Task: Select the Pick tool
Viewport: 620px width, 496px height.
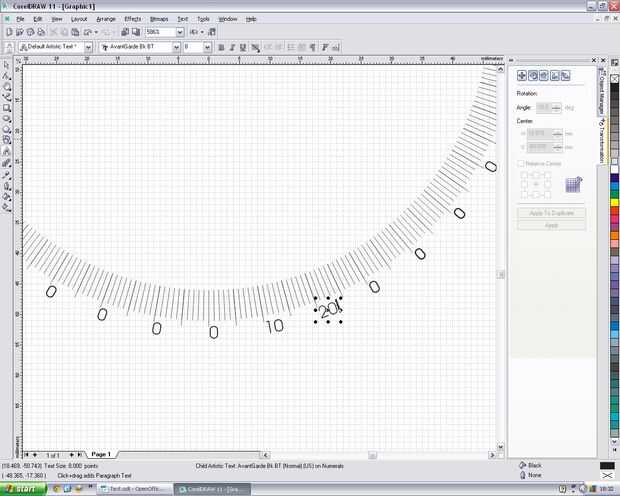Action: pos(6,65)
